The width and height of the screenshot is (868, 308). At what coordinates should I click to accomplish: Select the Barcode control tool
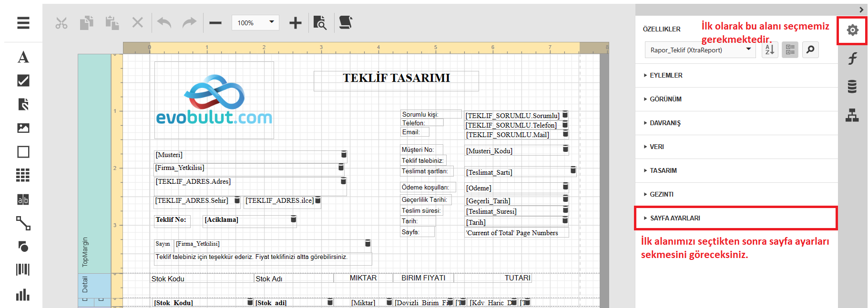[23, 270]
